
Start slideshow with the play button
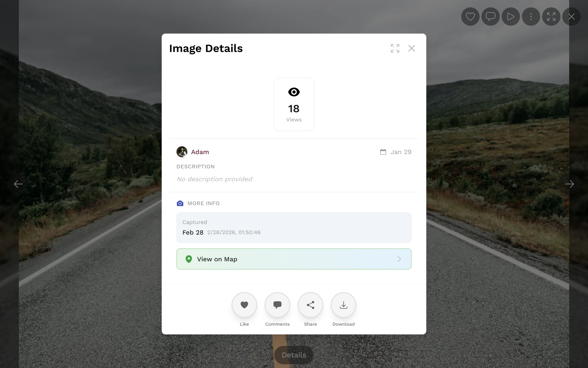click(x=511, y=17)
